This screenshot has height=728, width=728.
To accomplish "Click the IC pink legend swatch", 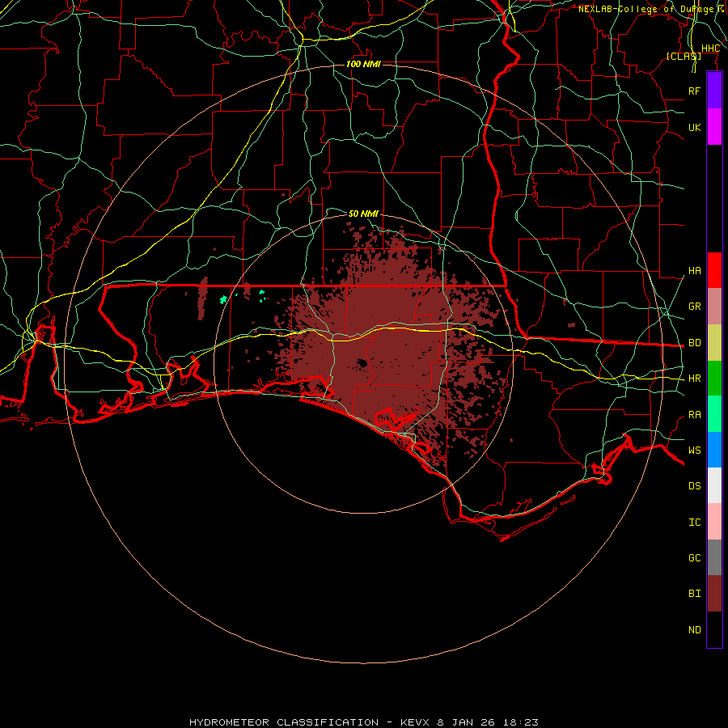I will pos(714,522).
